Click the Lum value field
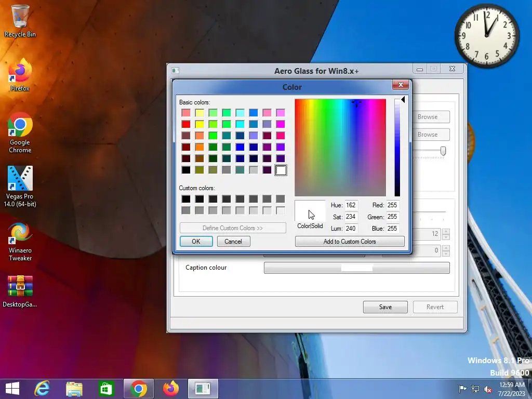 (x=351, y=229)
